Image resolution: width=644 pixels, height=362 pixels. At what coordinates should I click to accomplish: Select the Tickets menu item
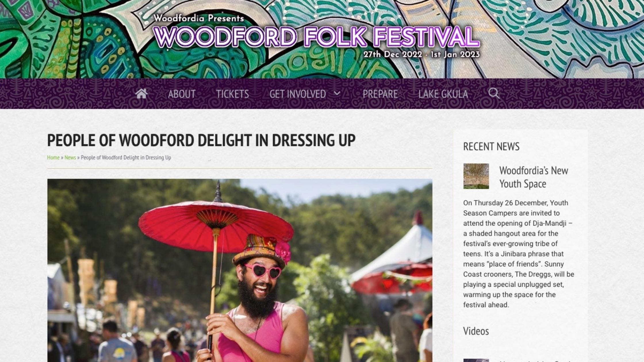click(x=232, y=94)
